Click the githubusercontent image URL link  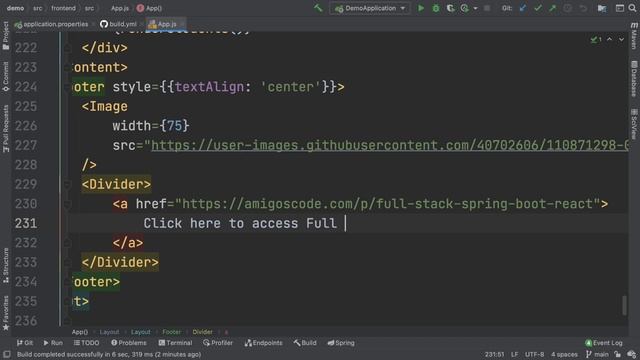point(389,145)
